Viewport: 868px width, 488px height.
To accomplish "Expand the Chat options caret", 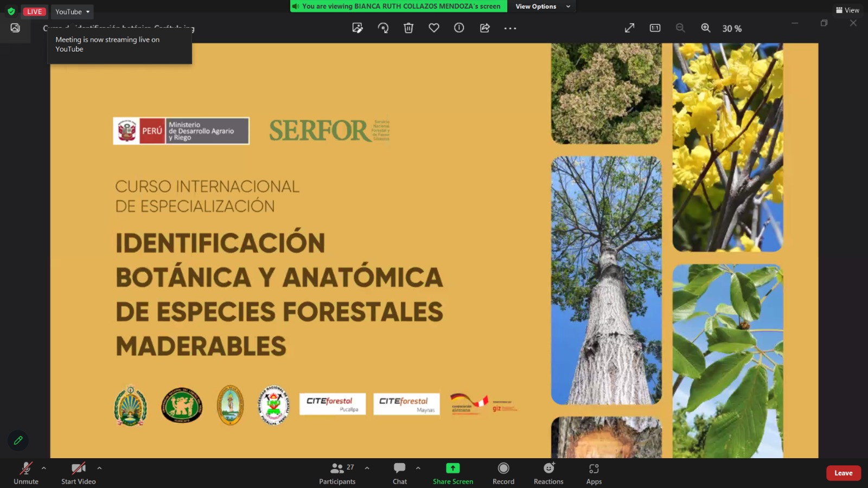I will pyautogui.click(x=418, y=468).
